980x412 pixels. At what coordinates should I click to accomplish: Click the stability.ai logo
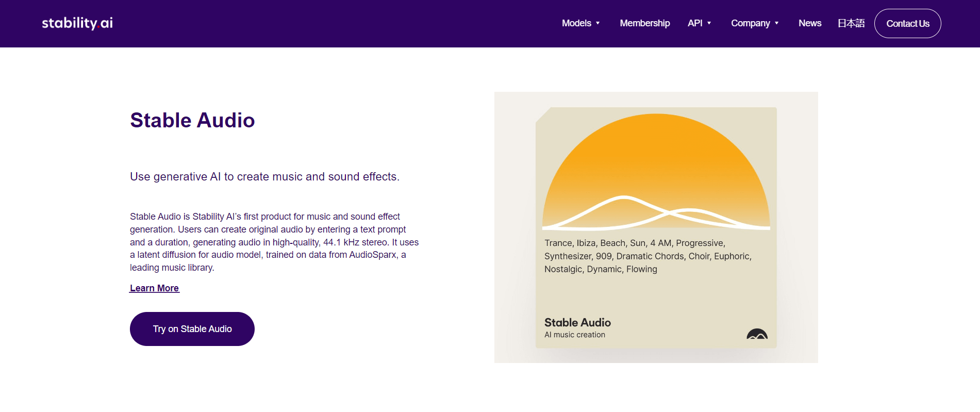(77, 23)
